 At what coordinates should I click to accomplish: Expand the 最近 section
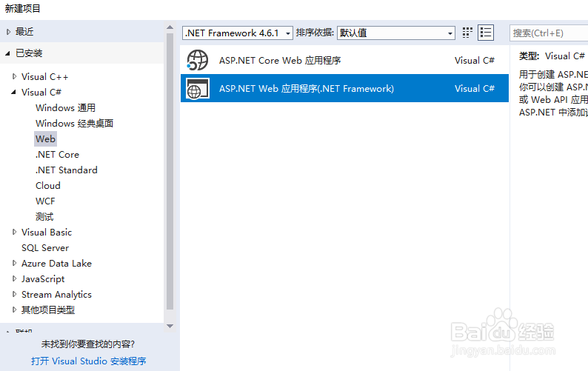pos(8,33)
